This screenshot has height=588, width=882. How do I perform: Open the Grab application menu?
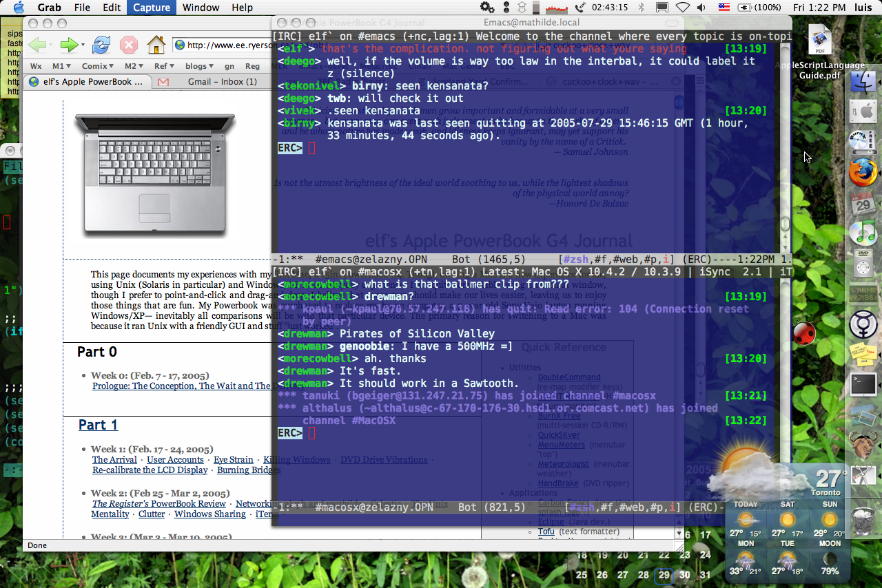(49, 8)
